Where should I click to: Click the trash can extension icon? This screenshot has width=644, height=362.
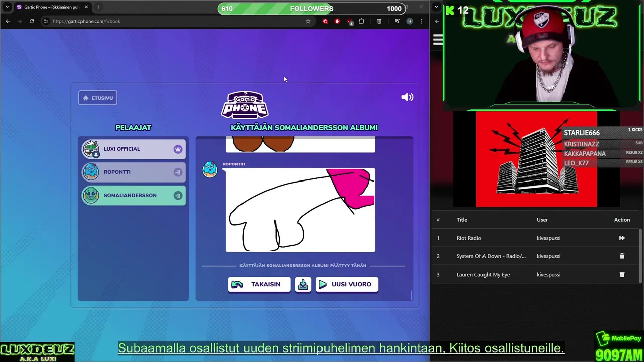tap(379, 21)
